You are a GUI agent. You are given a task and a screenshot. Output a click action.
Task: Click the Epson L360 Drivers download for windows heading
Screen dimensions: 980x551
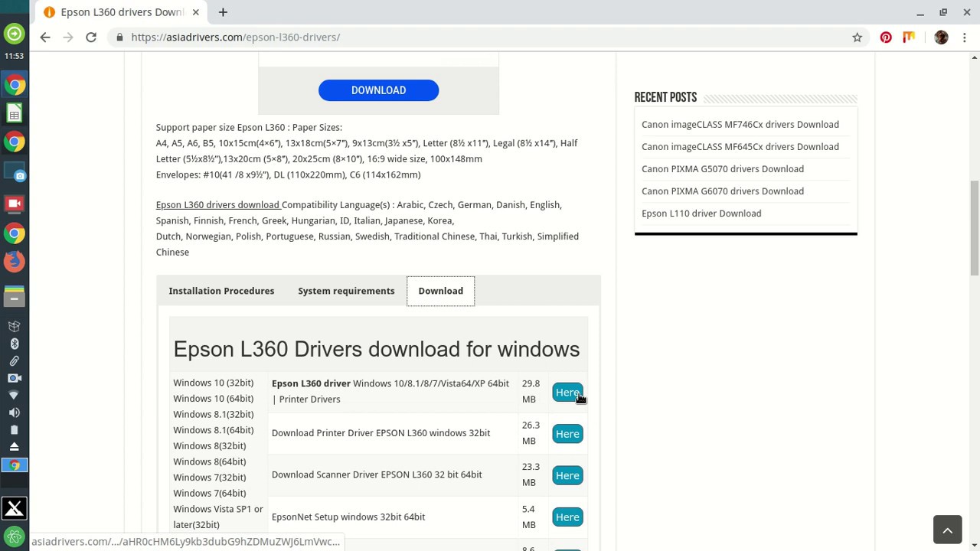pyautogui.click(x=376, y=349)
